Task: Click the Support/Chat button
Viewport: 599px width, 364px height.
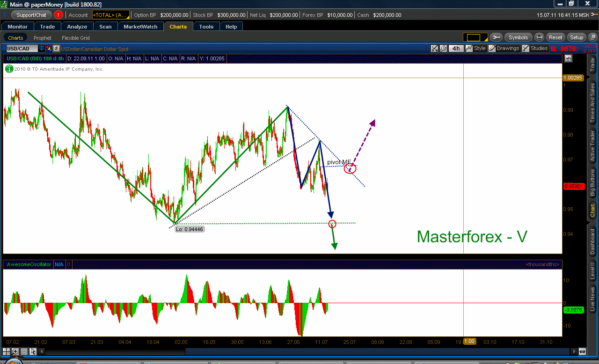Action: point(31,15)
